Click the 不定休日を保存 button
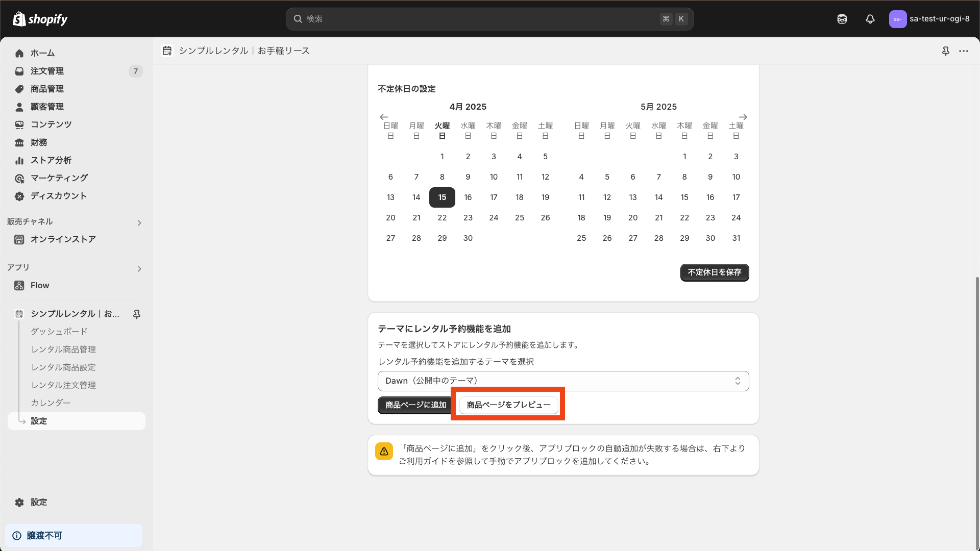Image resolution: width=980 pixels, height=551 pixels. pos(714,272)
